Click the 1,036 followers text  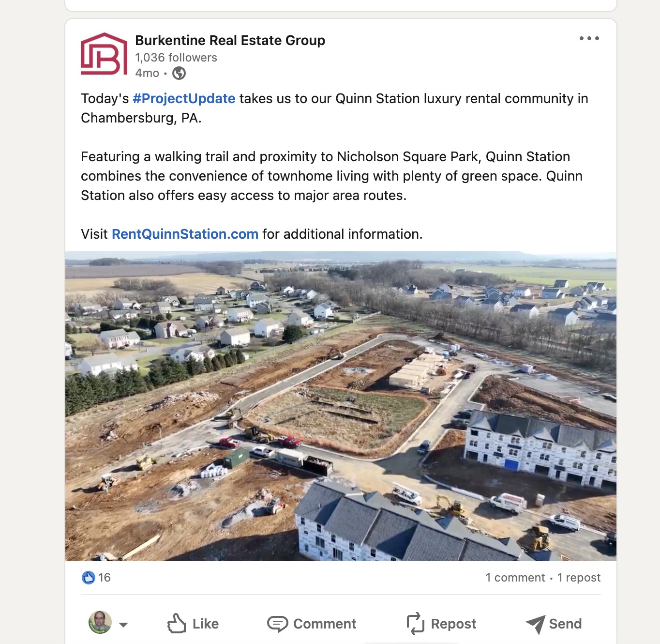[x=176, y=58]
